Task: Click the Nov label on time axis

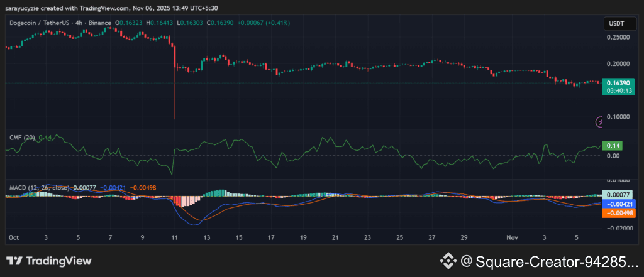Action: click(x=513, y=238)
